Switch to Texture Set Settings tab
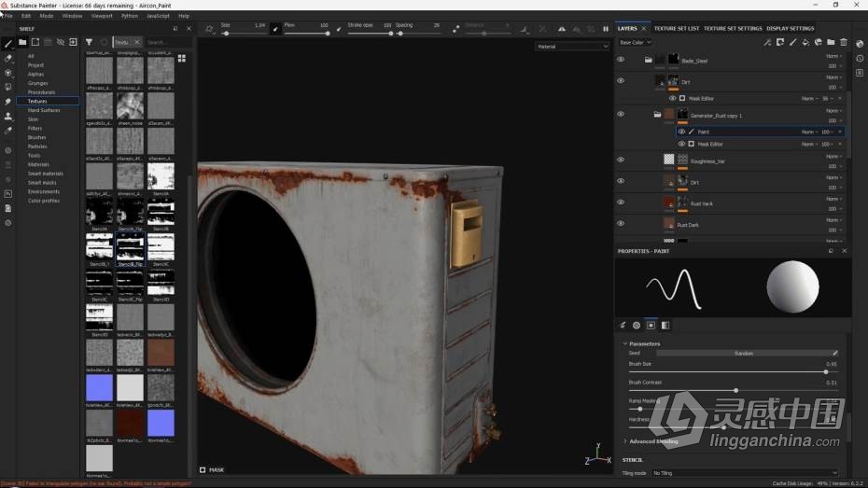The width and height of the screenshot is (868, 488). pyautogui.click(x=733, y=28)
